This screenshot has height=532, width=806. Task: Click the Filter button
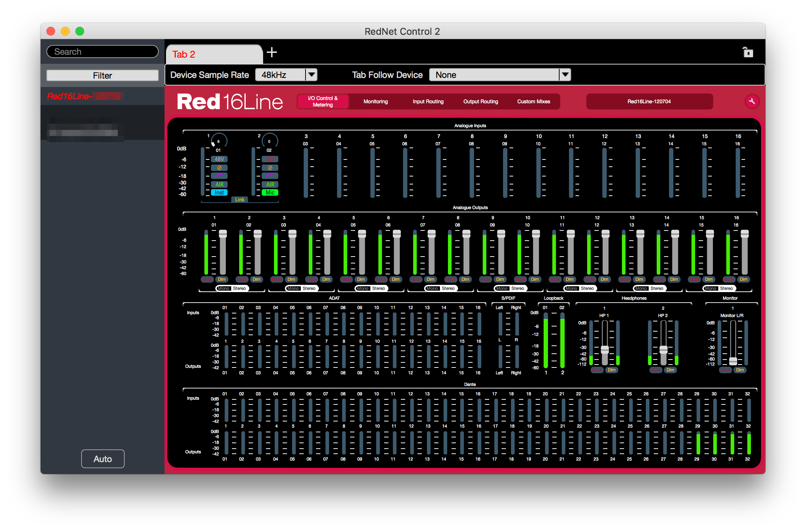click(x=103, y=75)
